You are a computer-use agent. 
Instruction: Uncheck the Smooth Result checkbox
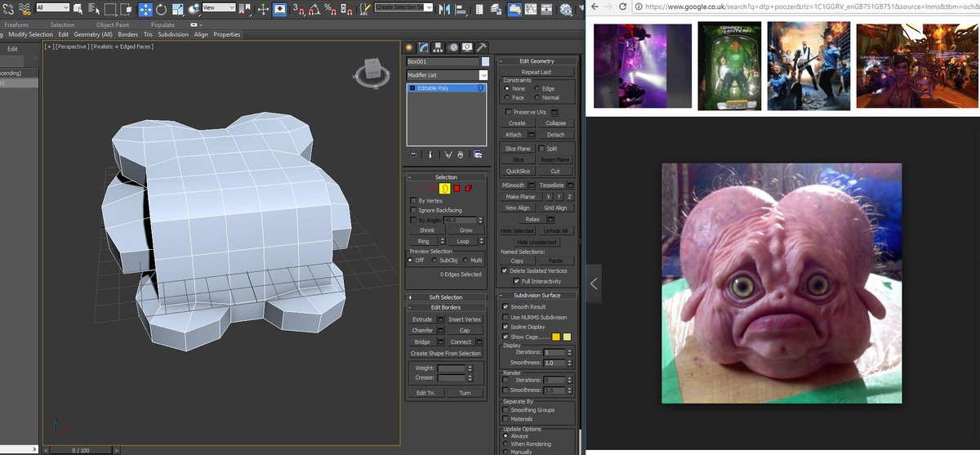[x=506, y=306]
